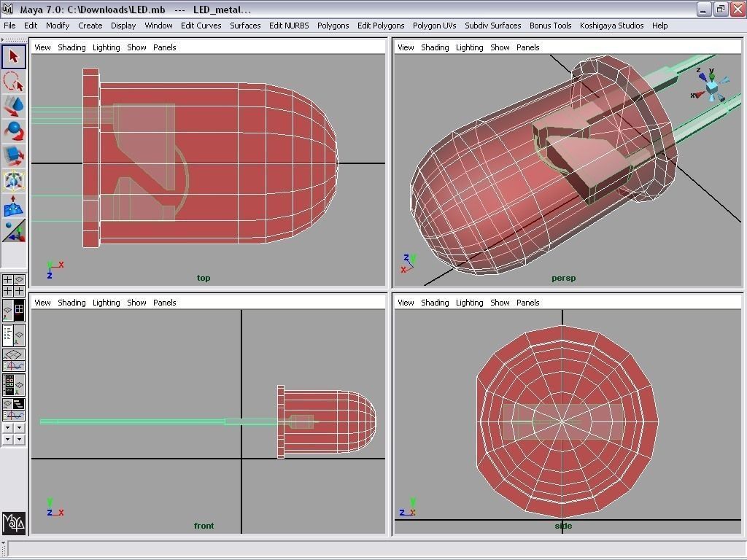The image size is (747, 560).
Task: Click the Maya logo at toolbox bottom
Action: pyautogui.click(x=13, y=523)
